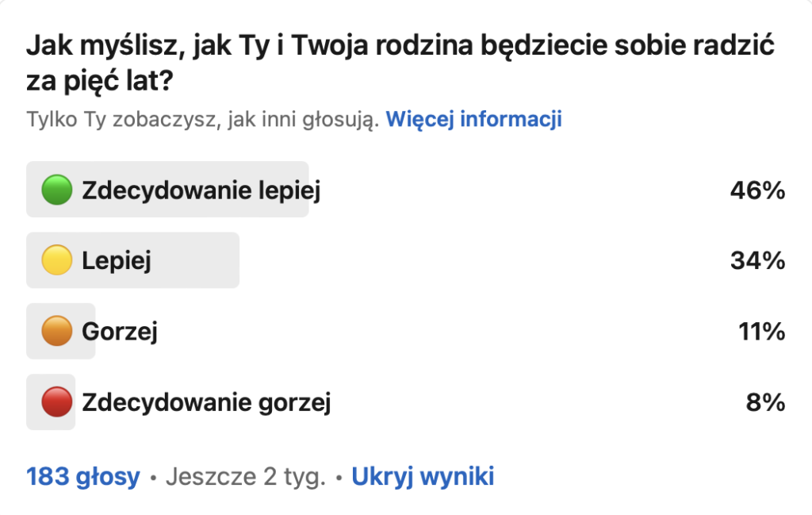The image size is (812, 515).
Task: Open the Więcej informacji link
Action: 473,119
